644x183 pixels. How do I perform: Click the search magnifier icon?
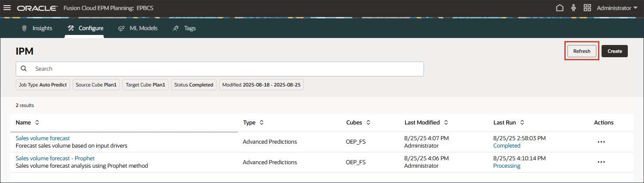(x=24, y=69)
